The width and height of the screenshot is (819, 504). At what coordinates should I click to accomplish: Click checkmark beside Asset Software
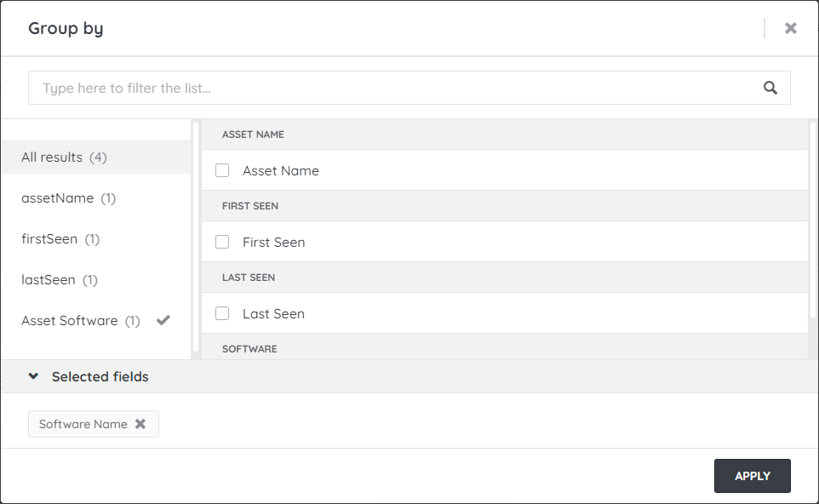pos(163,320)
